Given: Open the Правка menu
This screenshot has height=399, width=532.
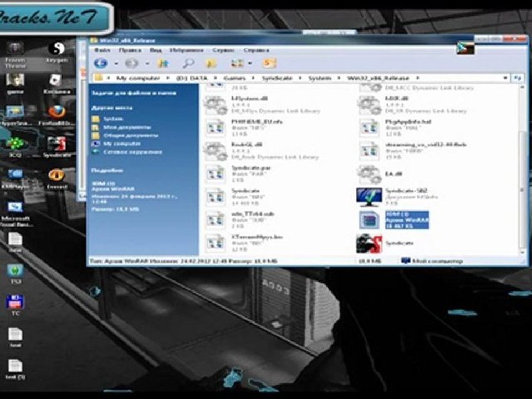Looking at the screenshot, I should click(x=130, y=50).
